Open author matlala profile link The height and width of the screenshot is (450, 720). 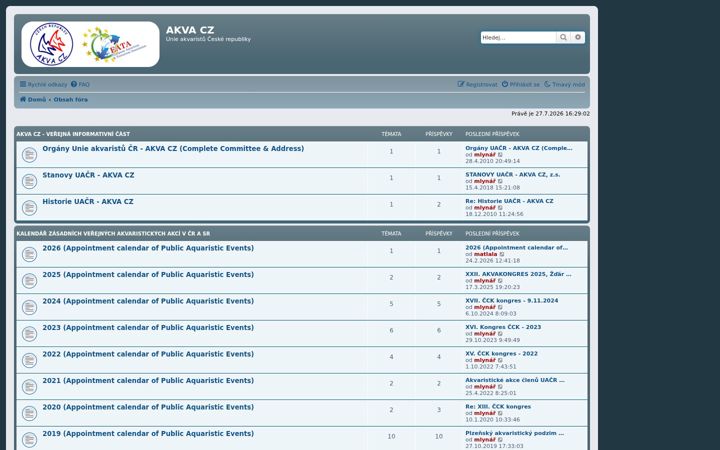click(x=485, y=254)
